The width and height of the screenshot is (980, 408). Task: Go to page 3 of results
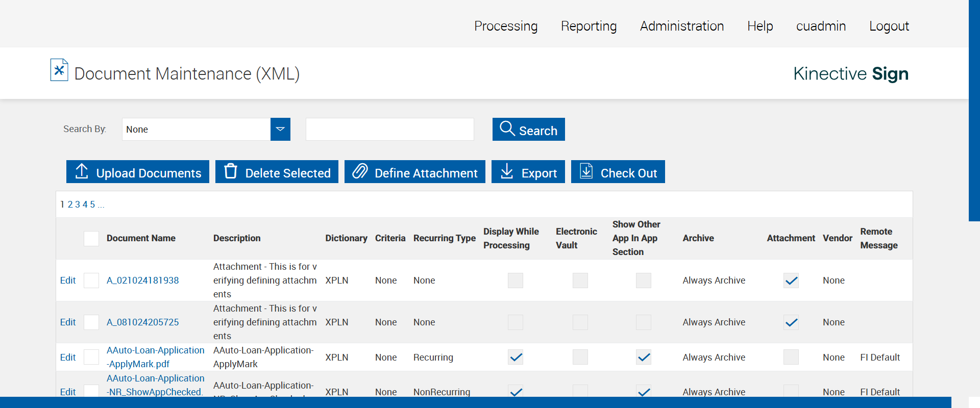[78, 205]
